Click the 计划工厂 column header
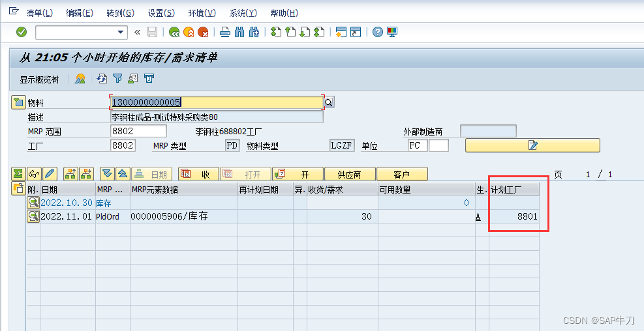This screenshot has width=644, height=331. [514, 189]
